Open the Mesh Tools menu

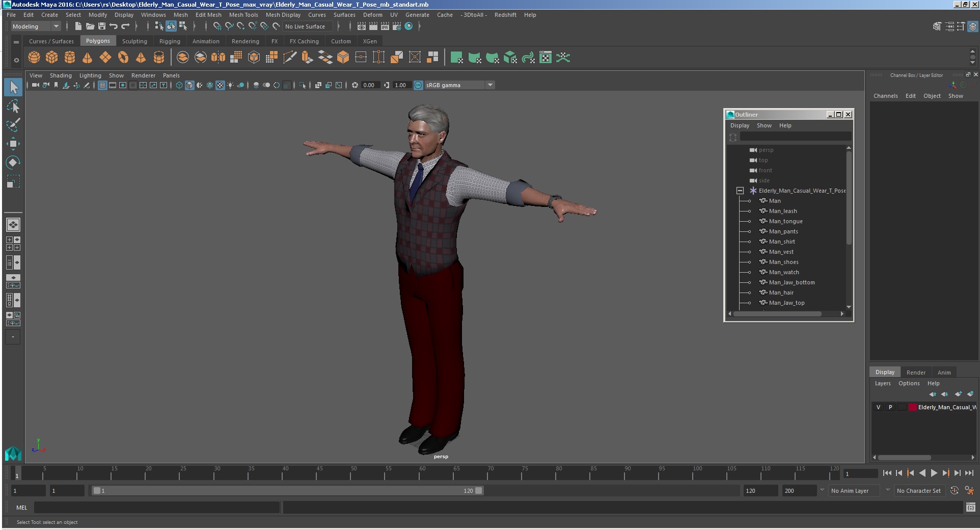(x=243, y=15)
